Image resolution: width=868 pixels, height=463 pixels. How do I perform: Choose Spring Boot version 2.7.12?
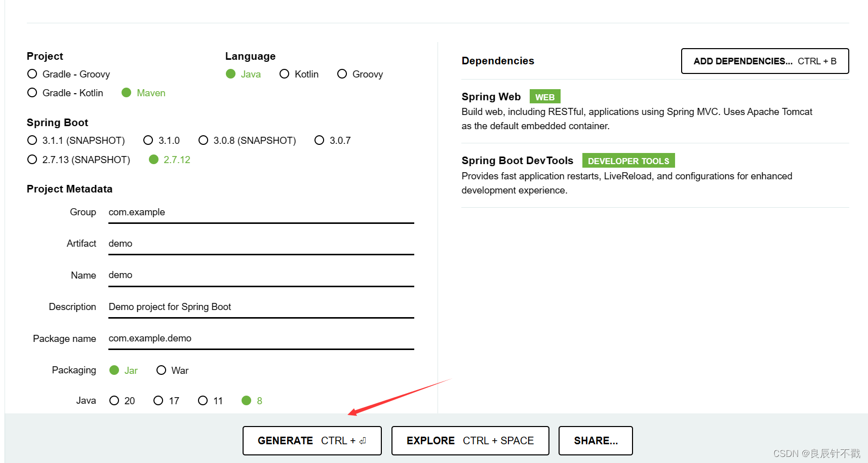(170, 160)
